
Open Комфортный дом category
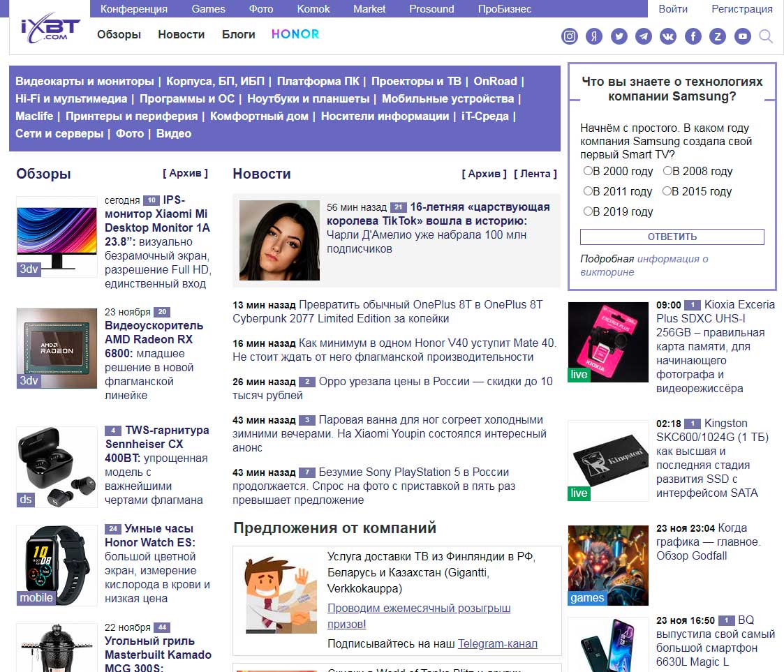[259, 117]
